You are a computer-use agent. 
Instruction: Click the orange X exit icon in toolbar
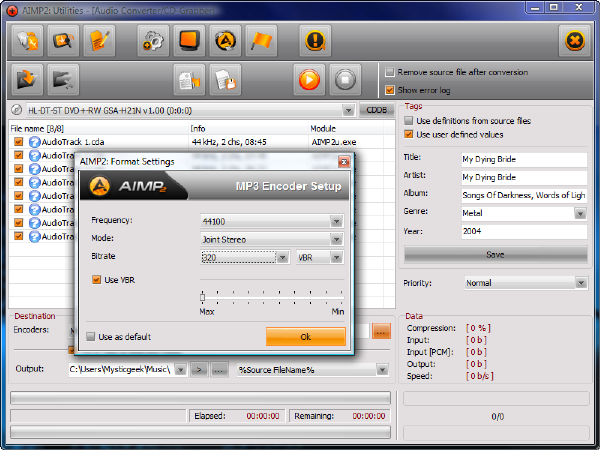point(574,41)
